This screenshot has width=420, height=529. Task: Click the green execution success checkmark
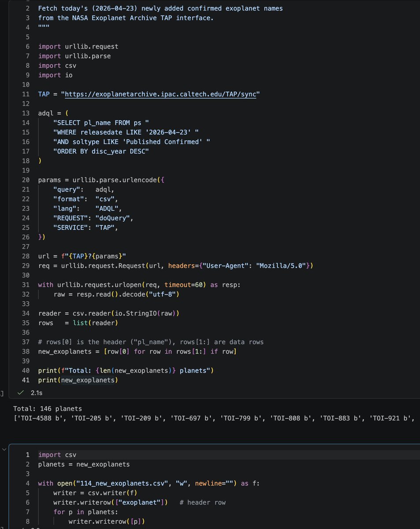[x=19, y=392]
